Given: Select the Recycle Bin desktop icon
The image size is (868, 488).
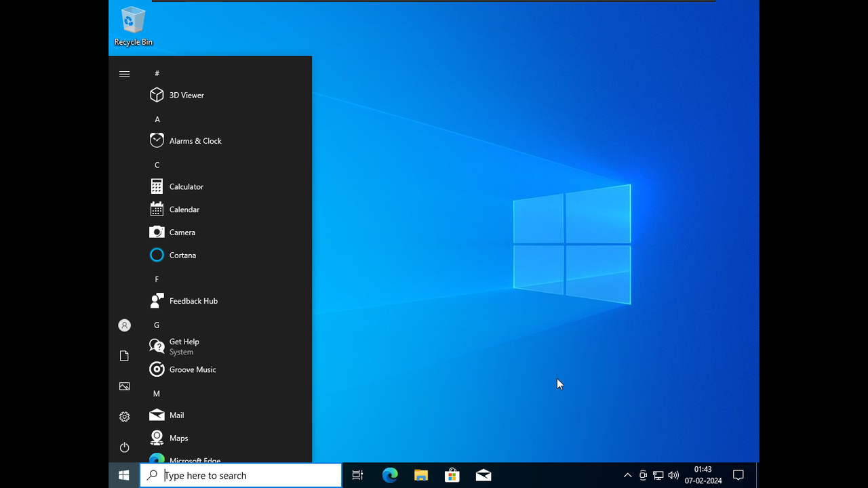Looking at the screenshot, I should pos(133,26).
